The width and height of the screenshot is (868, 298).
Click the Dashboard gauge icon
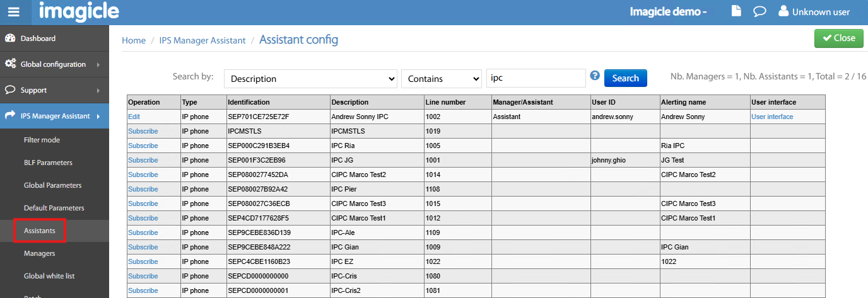[10, 38]
